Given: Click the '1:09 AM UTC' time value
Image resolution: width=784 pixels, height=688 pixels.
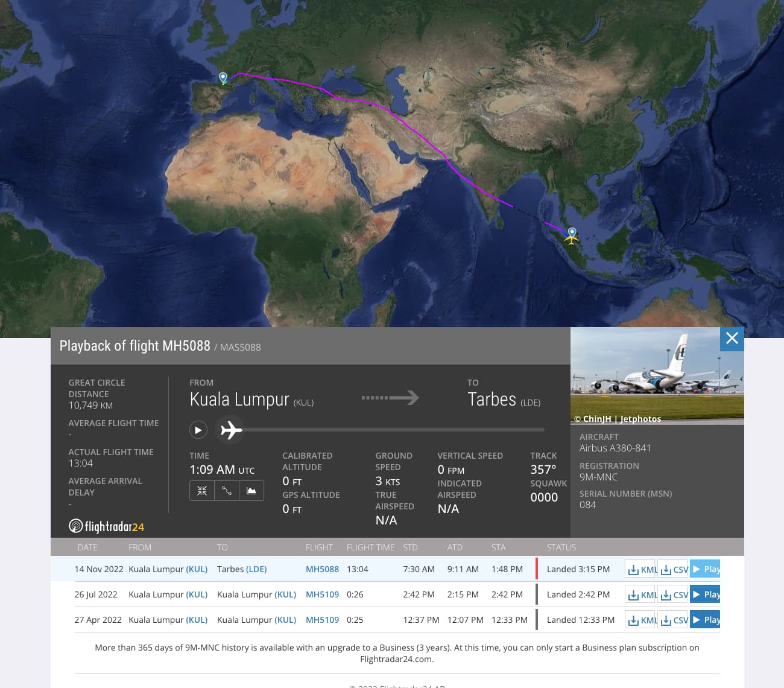Looking at the screenshot, I should [x=222, y=470].
